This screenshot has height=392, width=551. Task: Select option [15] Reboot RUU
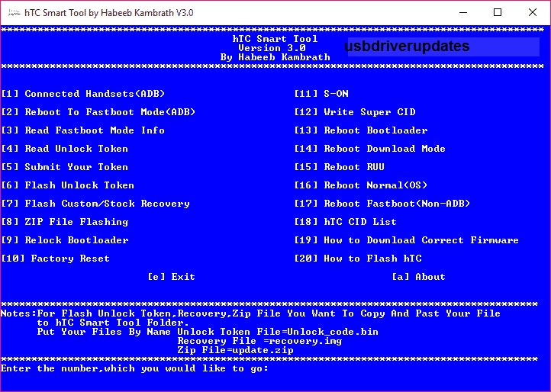click(x=340, y=167)
